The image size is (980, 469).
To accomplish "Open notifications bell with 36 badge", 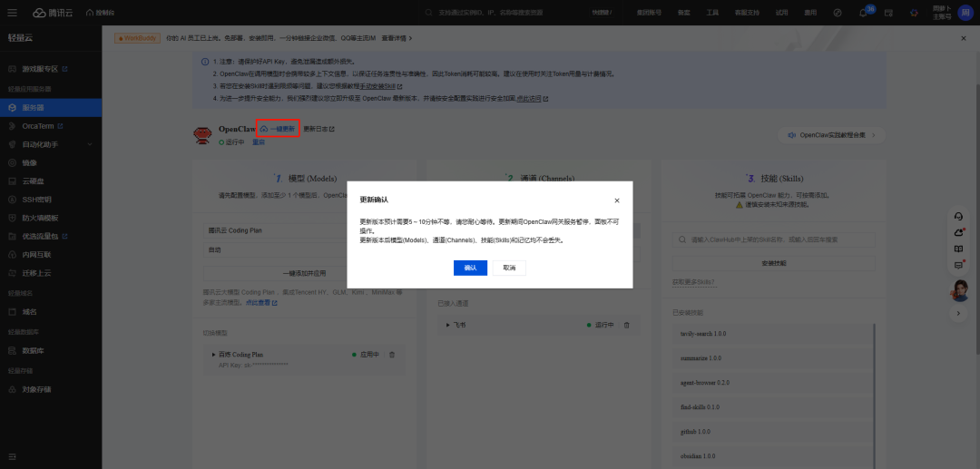I will (865, 13).
